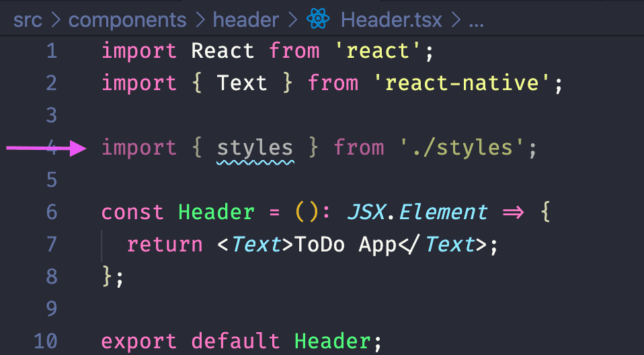Open the breadcrumb ellipsis symbol list

[476, 19]
